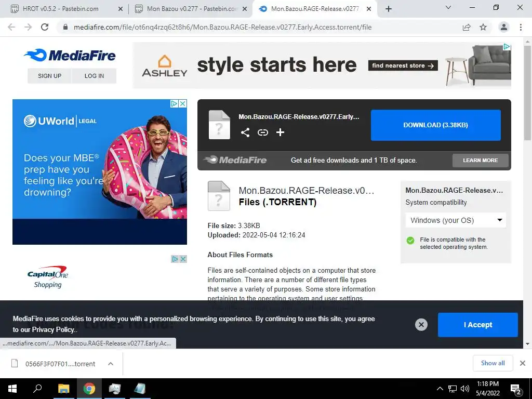Close the Mon Bazou v0.277 Pastebin tab

[245, 9]
